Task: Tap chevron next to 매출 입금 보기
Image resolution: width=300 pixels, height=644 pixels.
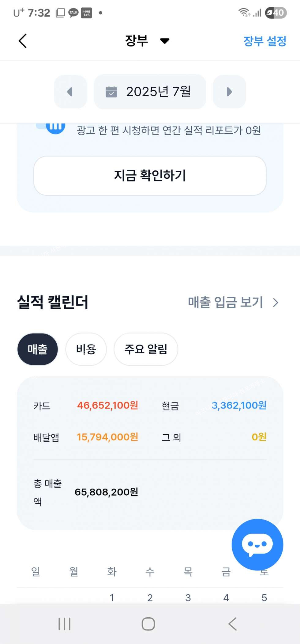Action: (276, 303)
